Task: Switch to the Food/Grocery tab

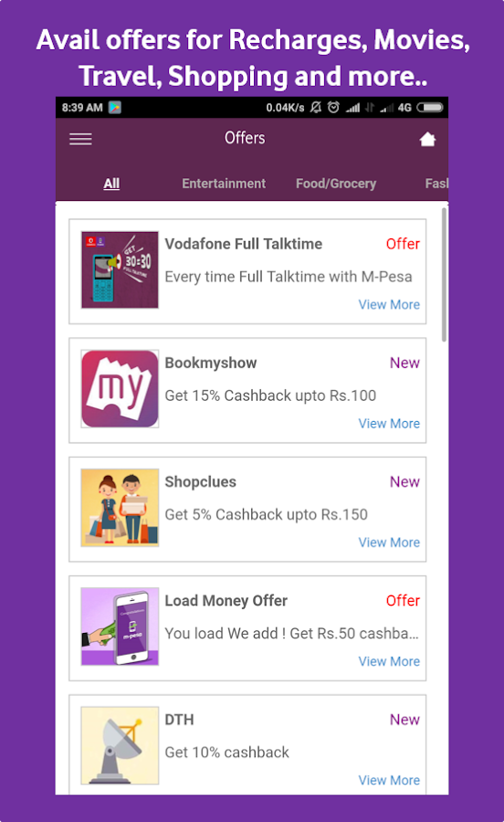Action: coord(336,184)
